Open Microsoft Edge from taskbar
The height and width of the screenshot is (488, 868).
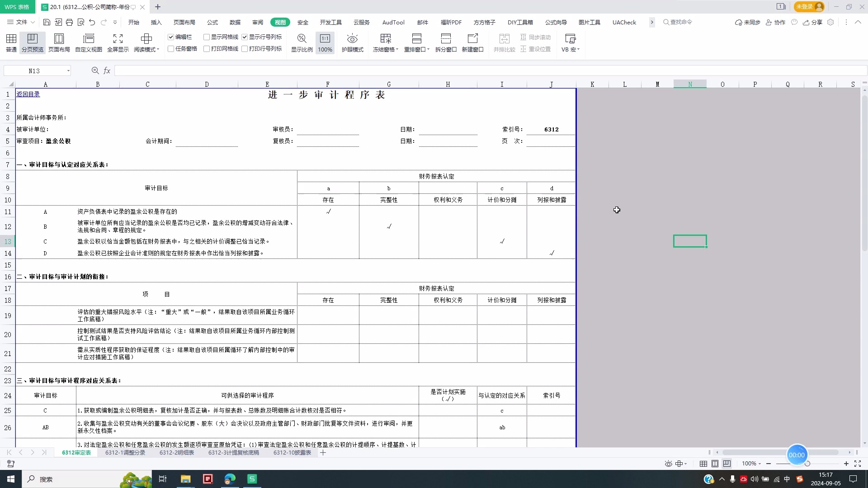[x=230, y=479]
